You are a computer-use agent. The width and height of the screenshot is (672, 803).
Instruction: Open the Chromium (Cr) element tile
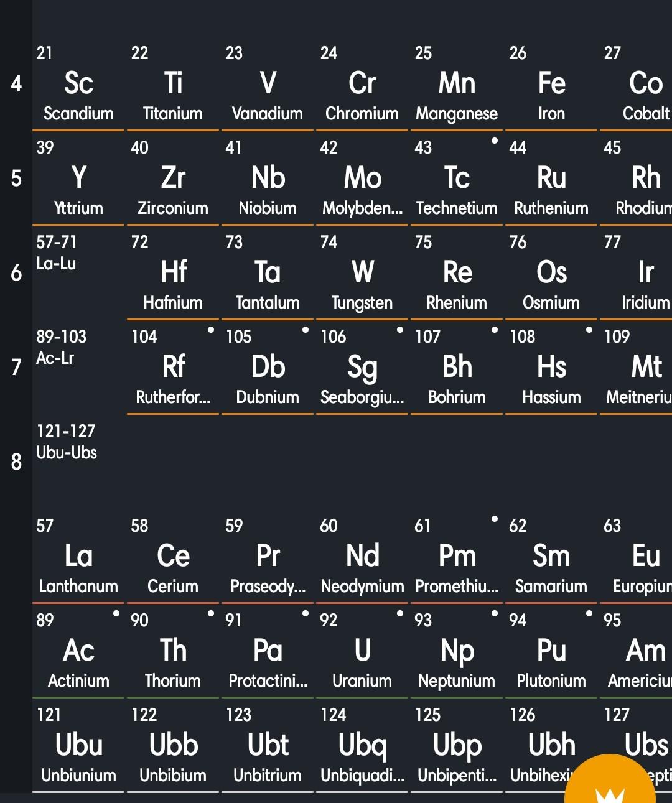362,86
